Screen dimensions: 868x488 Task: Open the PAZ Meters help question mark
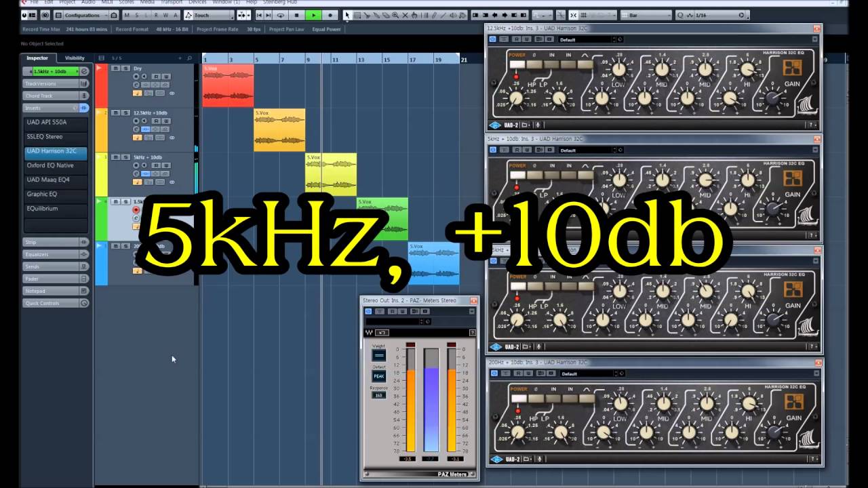click(x=472, y=333)
